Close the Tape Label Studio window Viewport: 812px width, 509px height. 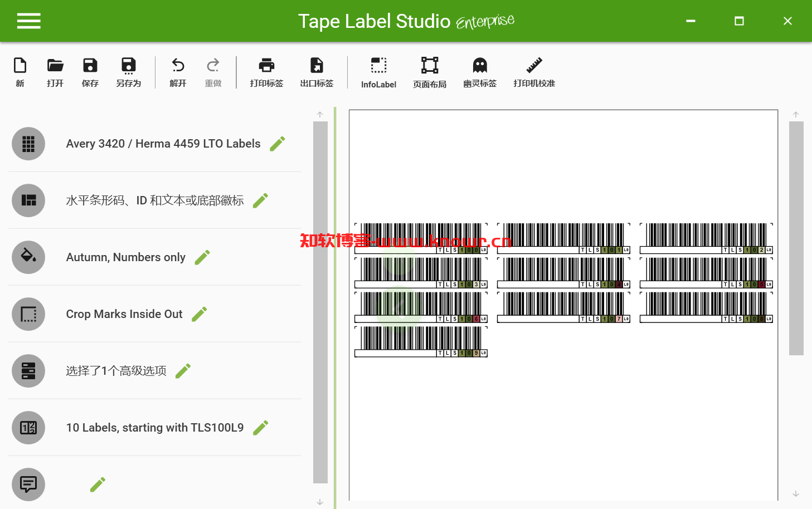click(x=787, y=21)
